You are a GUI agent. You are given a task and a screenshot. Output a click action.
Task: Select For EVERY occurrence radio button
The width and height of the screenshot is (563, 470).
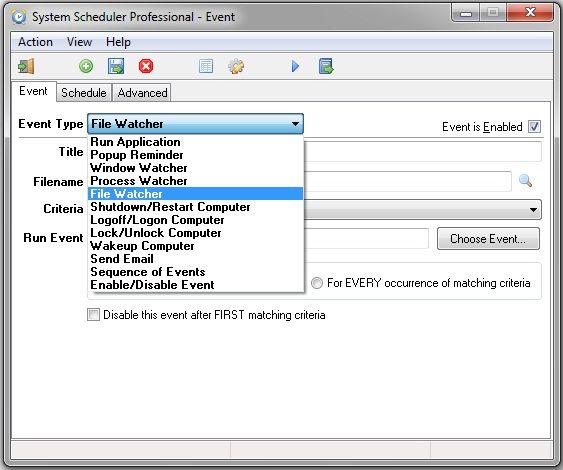317,283
